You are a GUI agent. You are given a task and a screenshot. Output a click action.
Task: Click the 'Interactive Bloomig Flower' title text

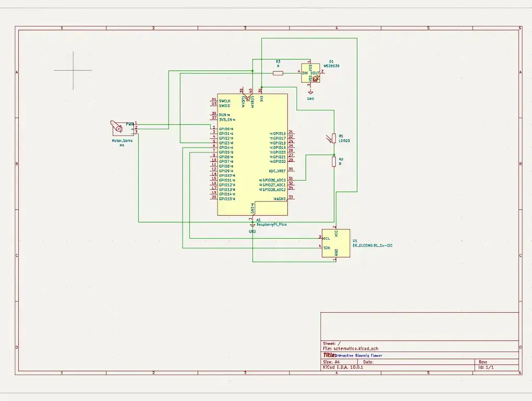[x=359, y=356]
